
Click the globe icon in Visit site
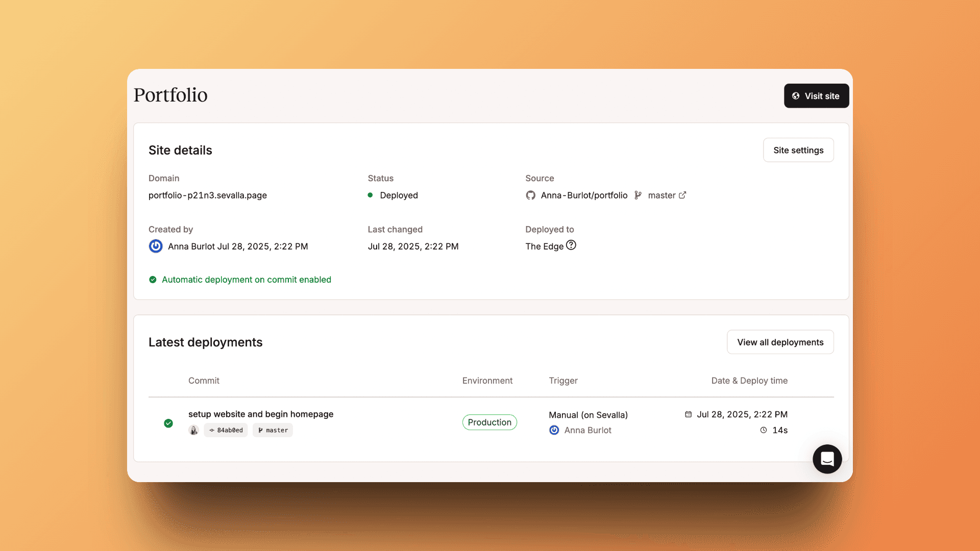[x=796, y=96]
